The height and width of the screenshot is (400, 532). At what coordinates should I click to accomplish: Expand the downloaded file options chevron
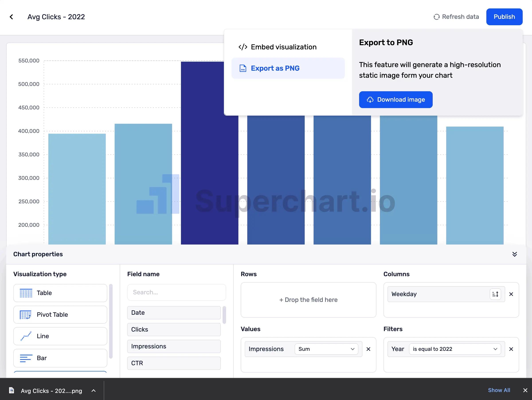pos(94,391)
